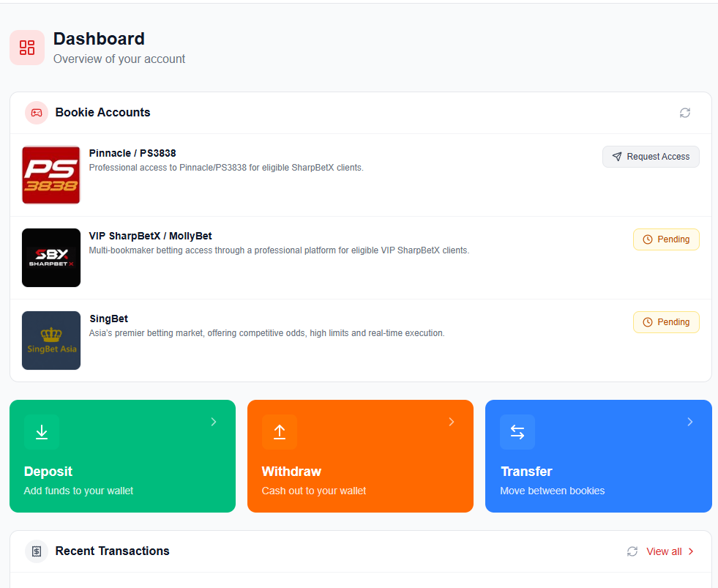
Task: Open the Transfer card chevron
Action: 689,422
